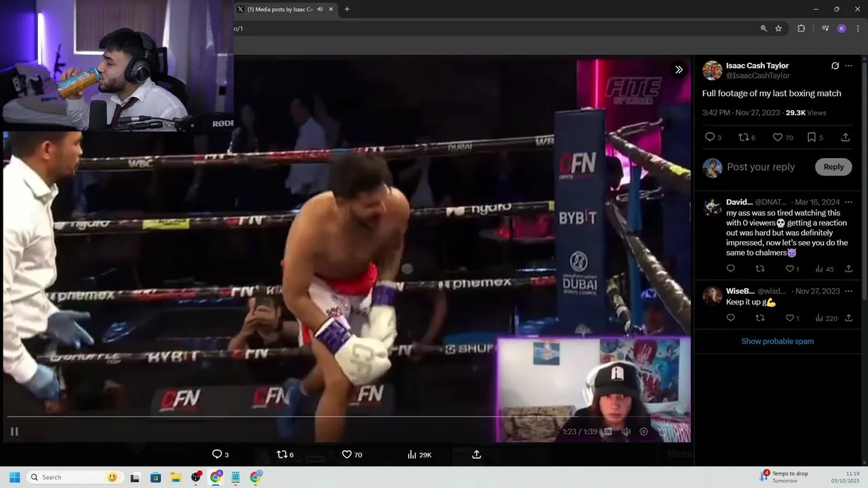Viewport: 868px width, 488px height.
Task: Launch Microsoft Store from the taskbar
Action: 155,477
